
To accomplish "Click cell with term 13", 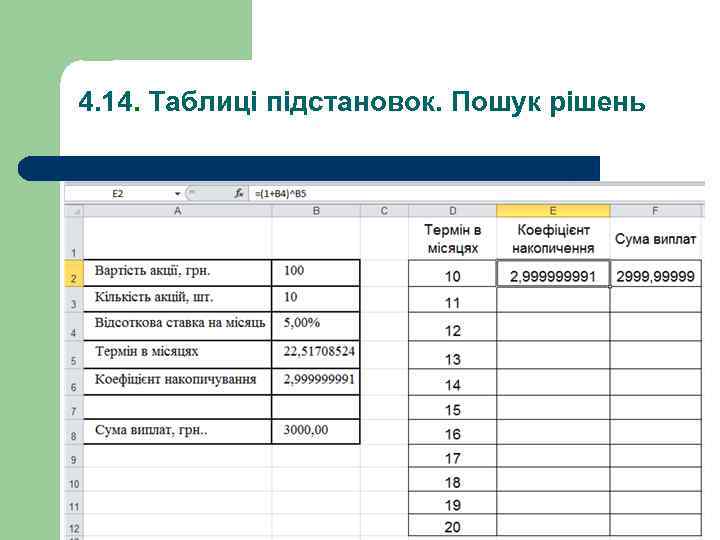I will pyautogui.click(x=452, y=355).
